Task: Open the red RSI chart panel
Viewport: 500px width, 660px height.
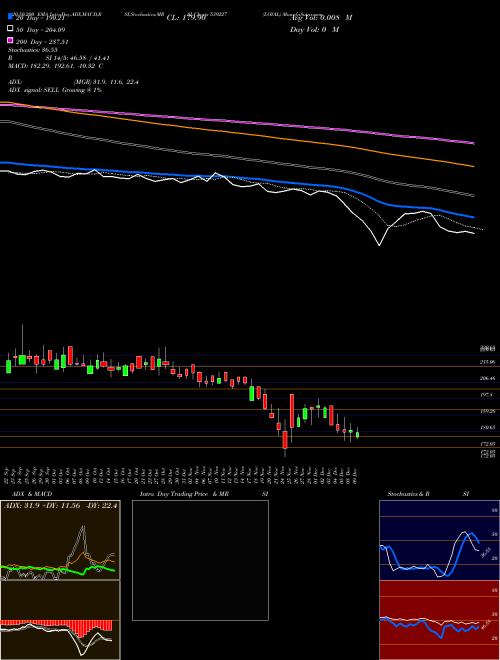Action: pos(439,620)
